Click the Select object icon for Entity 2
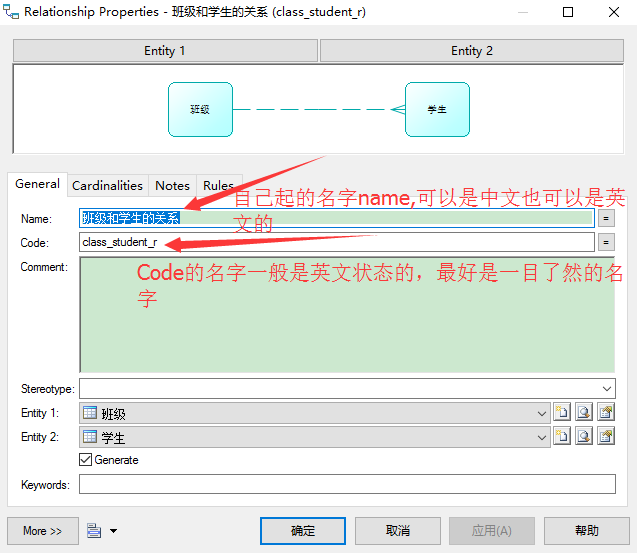The width and height of the screenshot is (637, 553). (584, 437)
